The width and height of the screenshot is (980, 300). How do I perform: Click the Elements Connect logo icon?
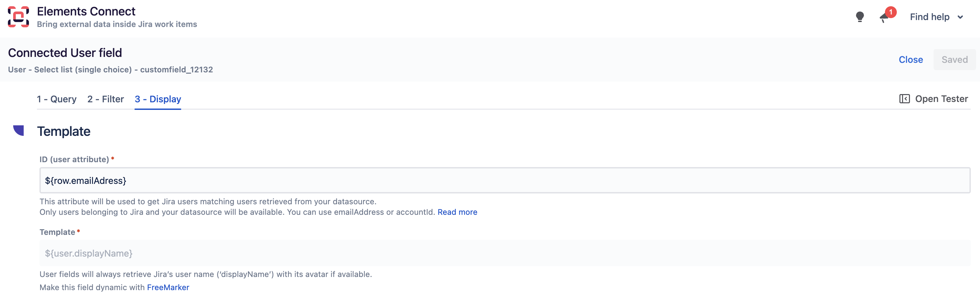pyautogui.click(x=18, y=17)
